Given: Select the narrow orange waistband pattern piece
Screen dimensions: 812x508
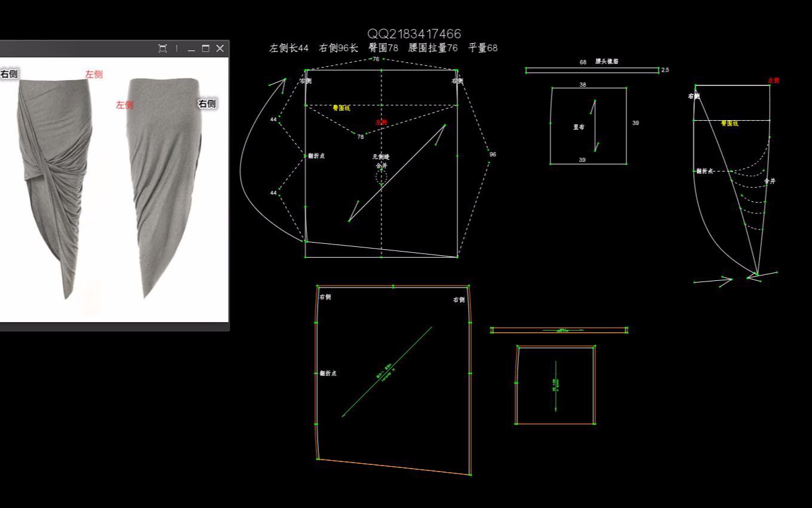Looking at the screenshot, I should 559,330.
